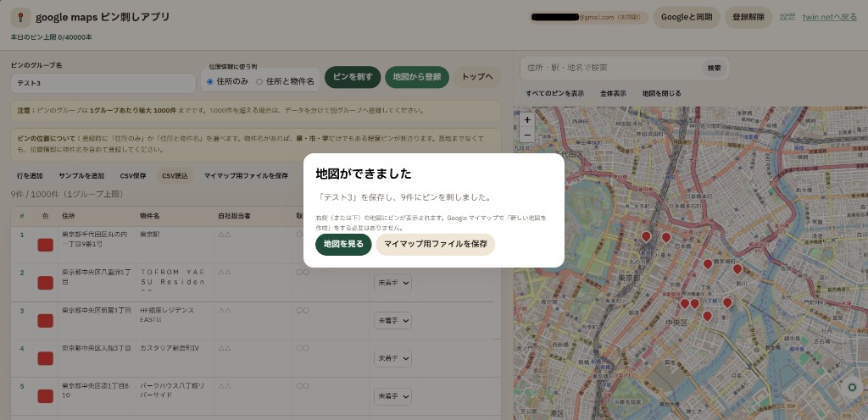Zoom out the map with minus button

click(527, 135)
